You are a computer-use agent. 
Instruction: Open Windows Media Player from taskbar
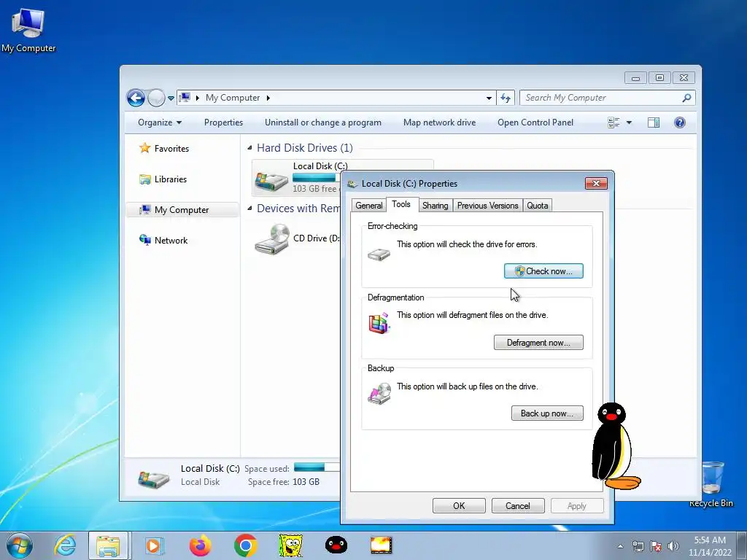(x=153, y=545)
